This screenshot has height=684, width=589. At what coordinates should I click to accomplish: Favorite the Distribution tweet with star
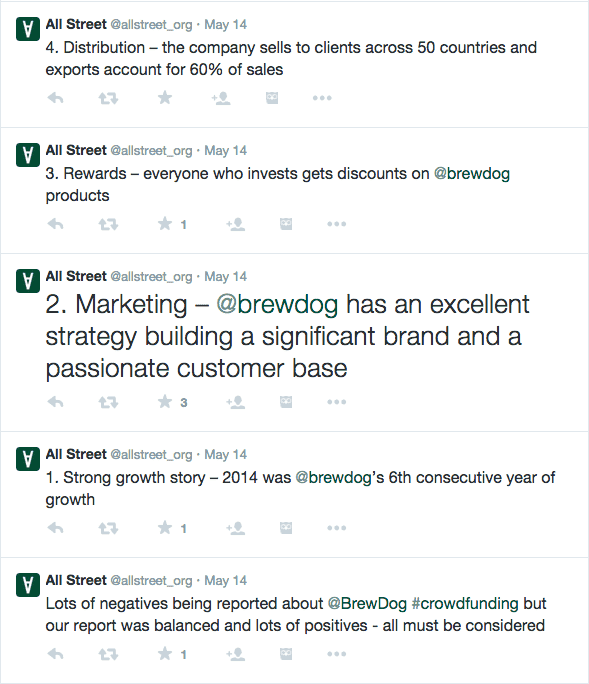[164, 97]
